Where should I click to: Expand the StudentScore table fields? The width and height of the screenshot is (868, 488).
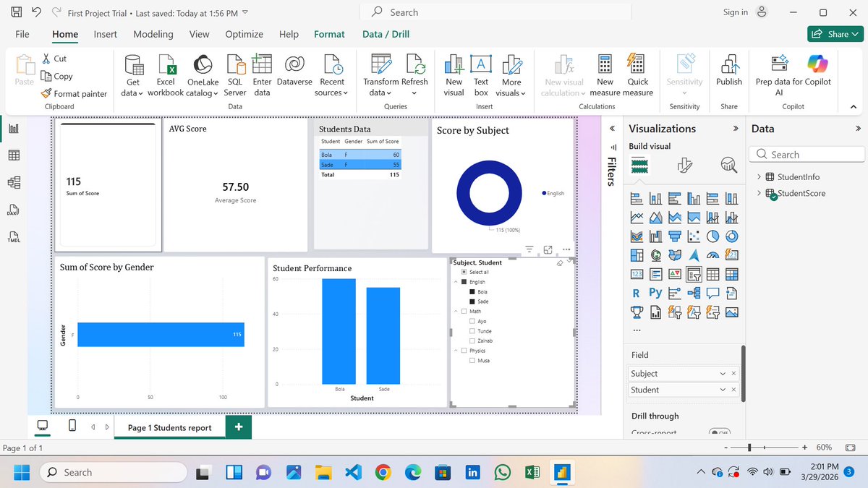pos(759,193)
